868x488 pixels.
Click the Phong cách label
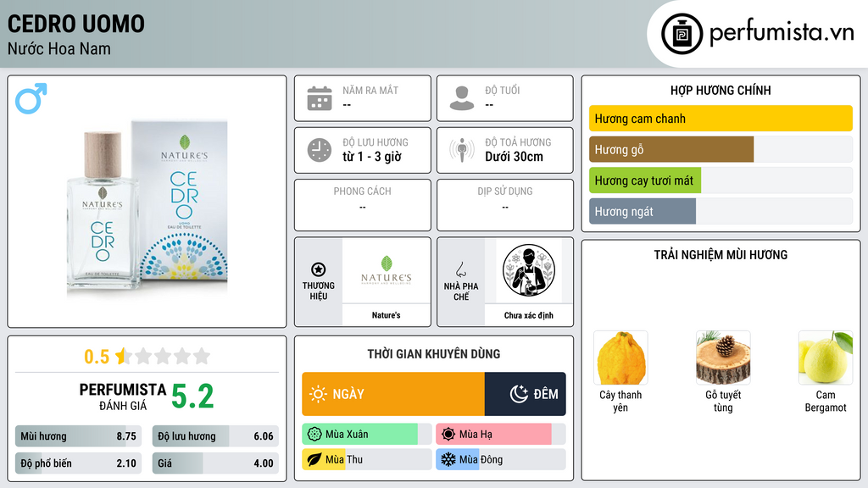(x=362, y=191)
